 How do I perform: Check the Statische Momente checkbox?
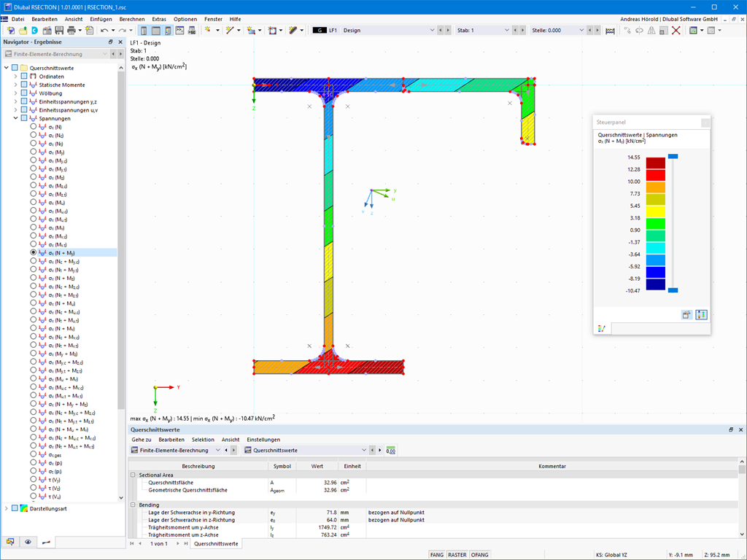click(24, 85)
